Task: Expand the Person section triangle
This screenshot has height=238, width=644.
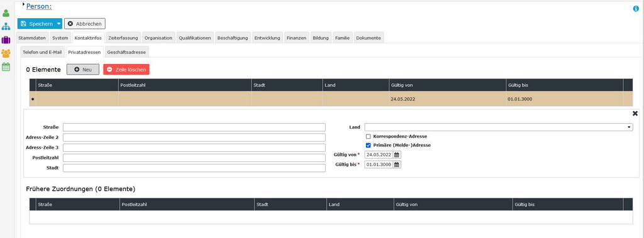Action: click(x=24, y=4)
